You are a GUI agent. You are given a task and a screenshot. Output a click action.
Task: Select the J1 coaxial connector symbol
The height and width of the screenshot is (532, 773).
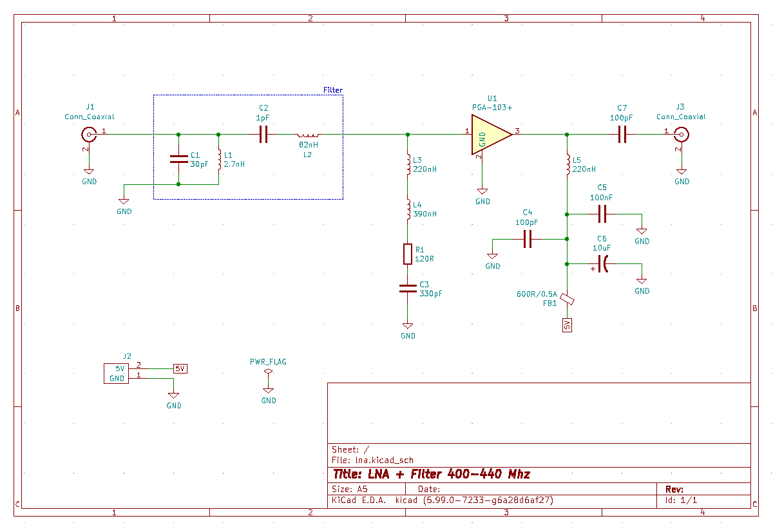(x=88, y=135)
